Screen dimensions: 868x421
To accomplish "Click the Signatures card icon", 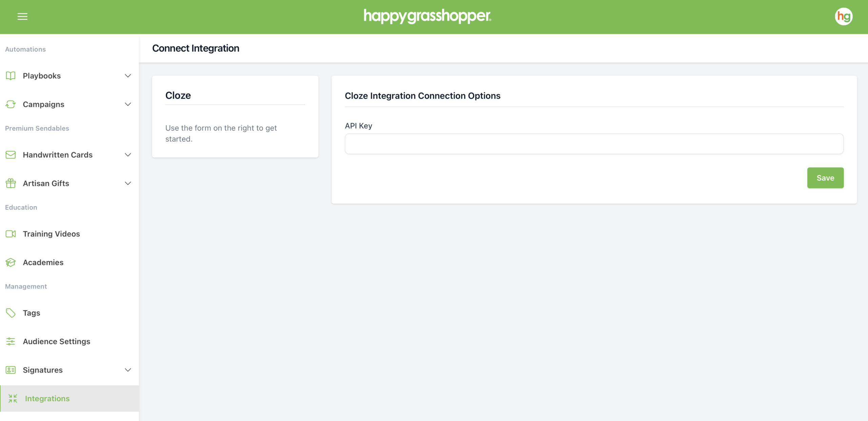I will 11,369.
